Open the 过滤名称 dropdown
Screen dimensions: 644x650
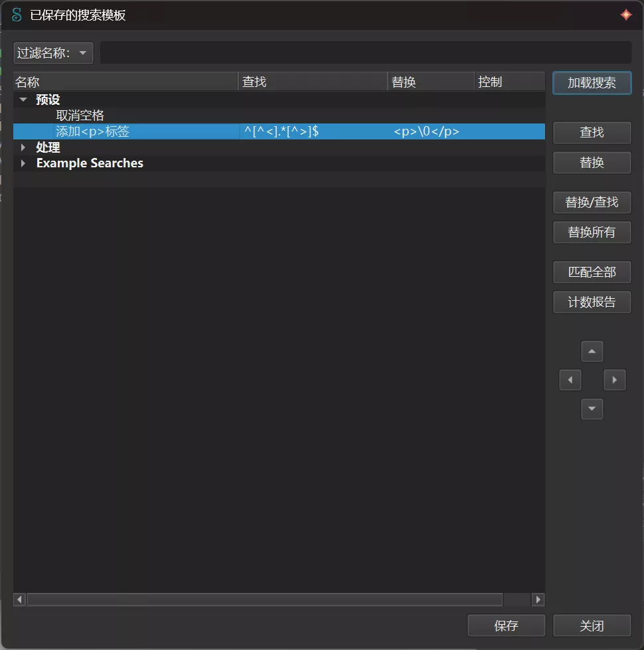[x=53, y=53]
